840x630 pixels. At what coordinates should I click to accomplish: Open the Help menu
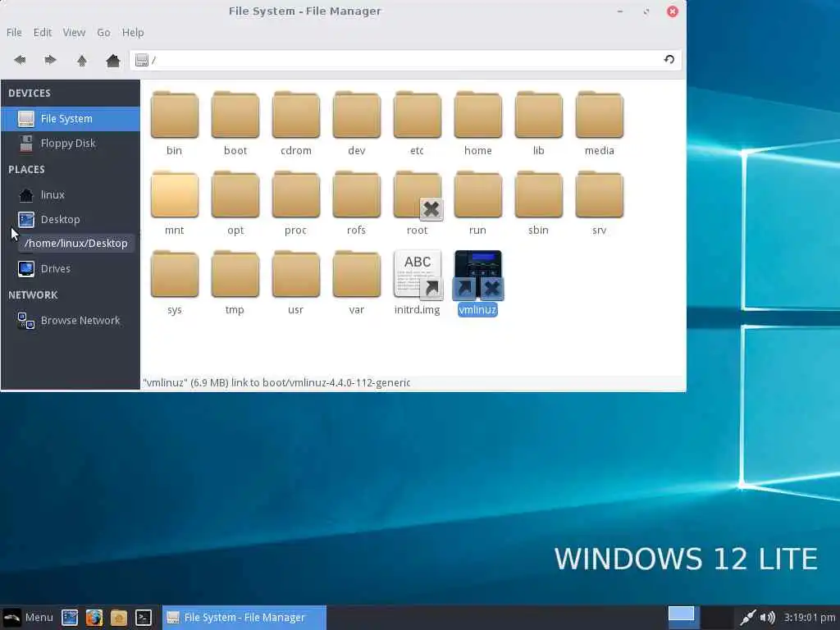132,32
